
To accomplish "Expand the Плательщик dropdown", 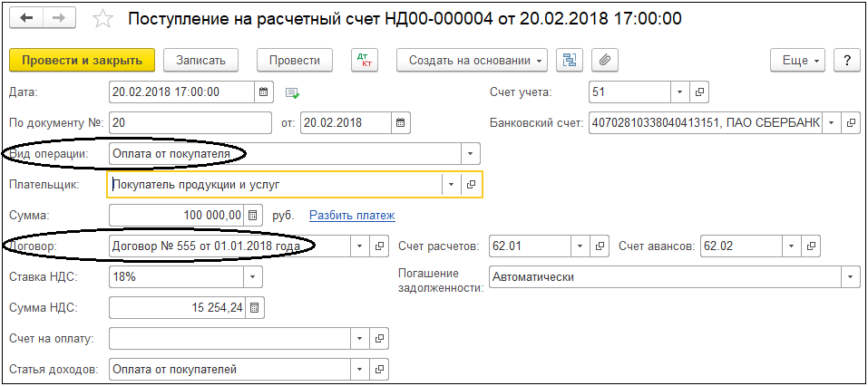I will 452,185.
